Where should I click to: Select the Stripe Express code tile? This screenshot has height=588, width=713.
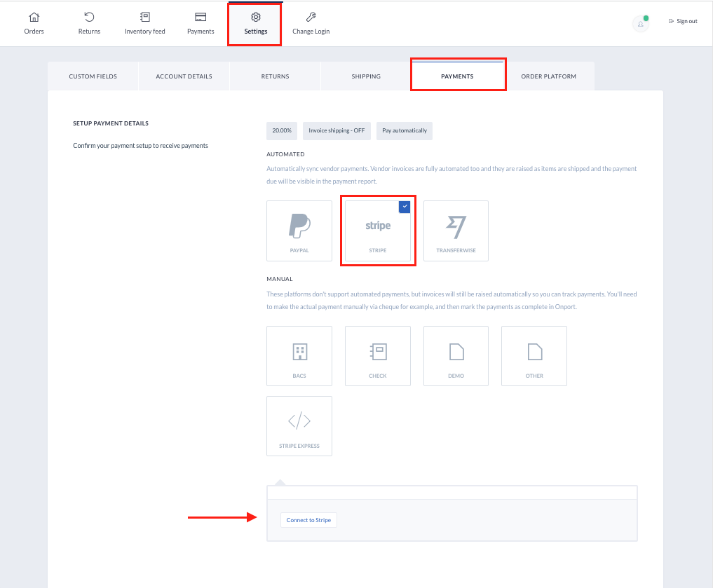coord(299,426)
